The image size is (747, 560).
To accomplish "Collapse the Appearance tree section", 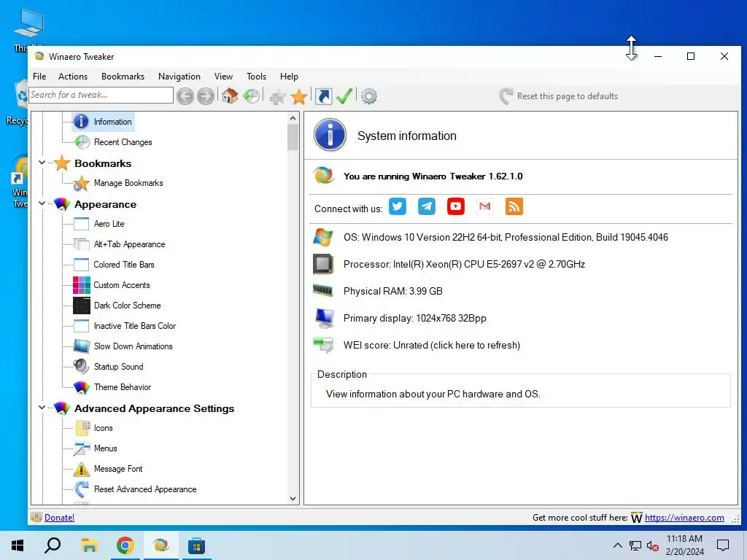I will pyautogui.click(x=42, y=204).
